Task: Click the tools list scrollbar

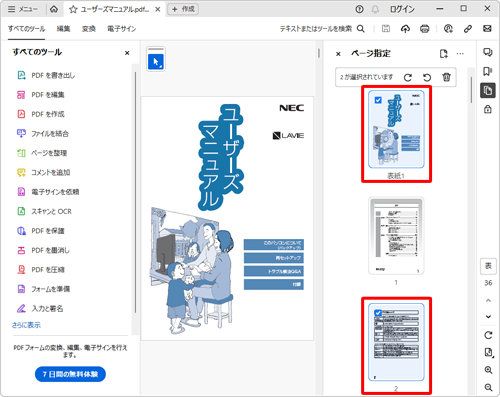Action: point(135,192)
